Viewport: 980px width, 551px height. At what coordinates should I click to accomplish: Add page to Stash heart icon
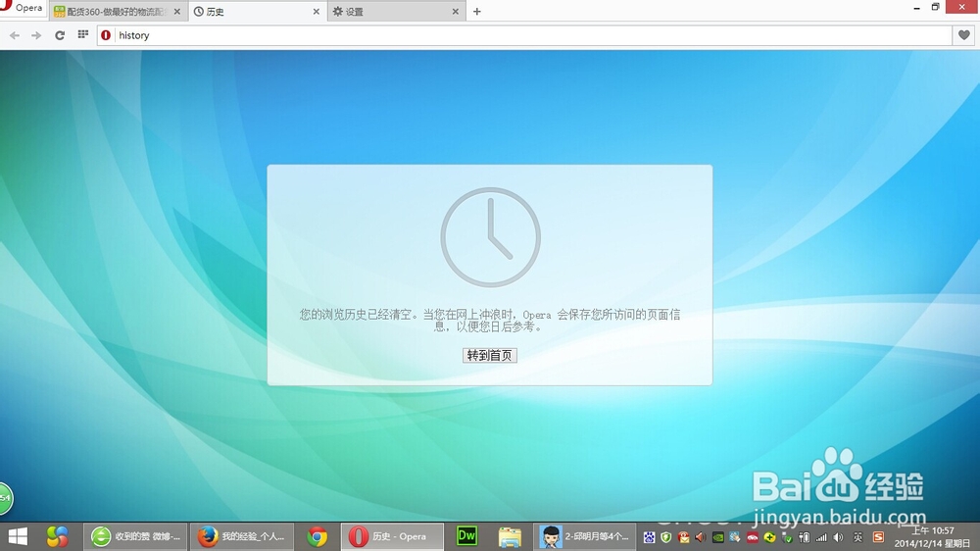click(x=963, y=35)
